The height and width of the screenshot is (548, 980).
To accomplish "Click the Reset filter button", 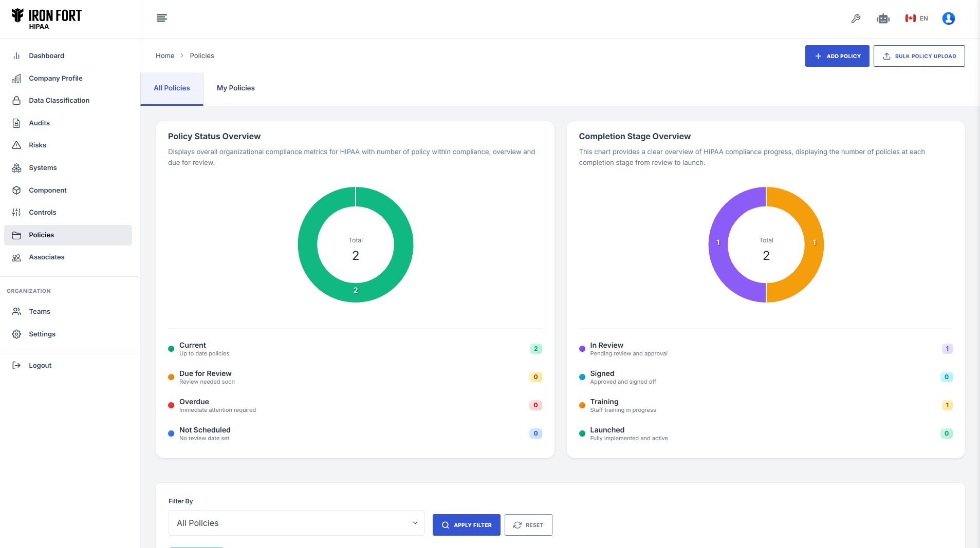I will pyautogui.click(x=528, y=525).
